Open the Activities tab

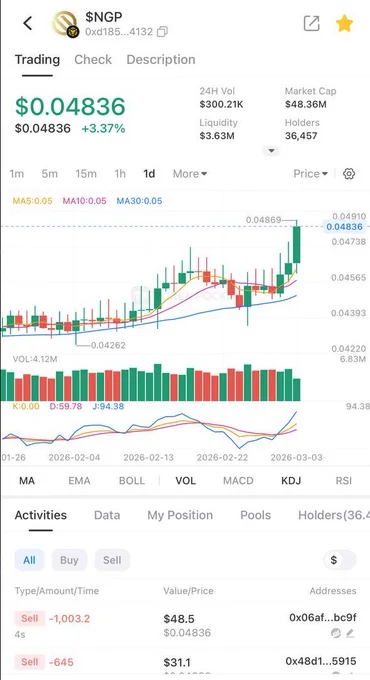point(41,515)
